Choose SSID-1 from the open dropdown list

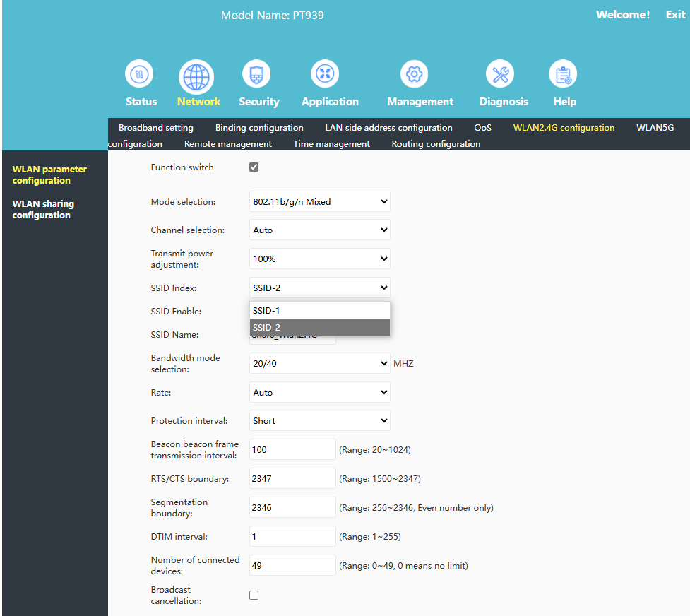point(319,311)
